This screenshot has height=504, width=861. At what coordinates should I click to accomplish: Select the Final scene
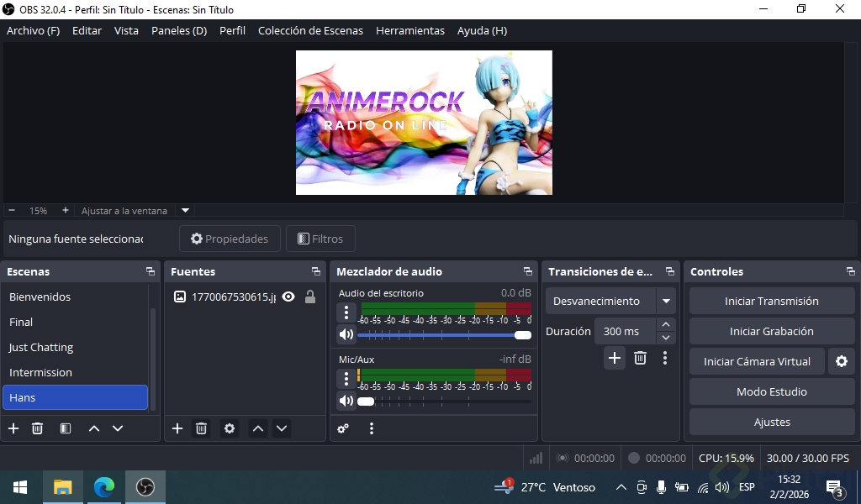coord(75,322)
